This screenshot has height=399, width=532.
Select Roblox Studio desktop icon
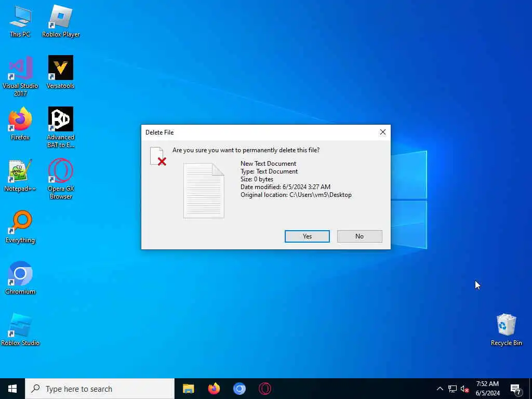click(x=20, y=330)
